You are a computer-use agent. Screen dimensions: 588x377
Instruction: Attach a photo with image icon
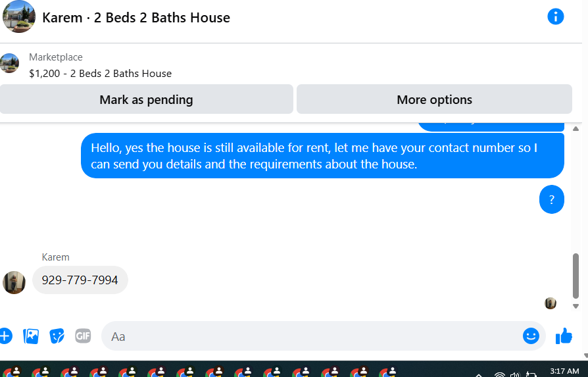(x=31, y=336)
